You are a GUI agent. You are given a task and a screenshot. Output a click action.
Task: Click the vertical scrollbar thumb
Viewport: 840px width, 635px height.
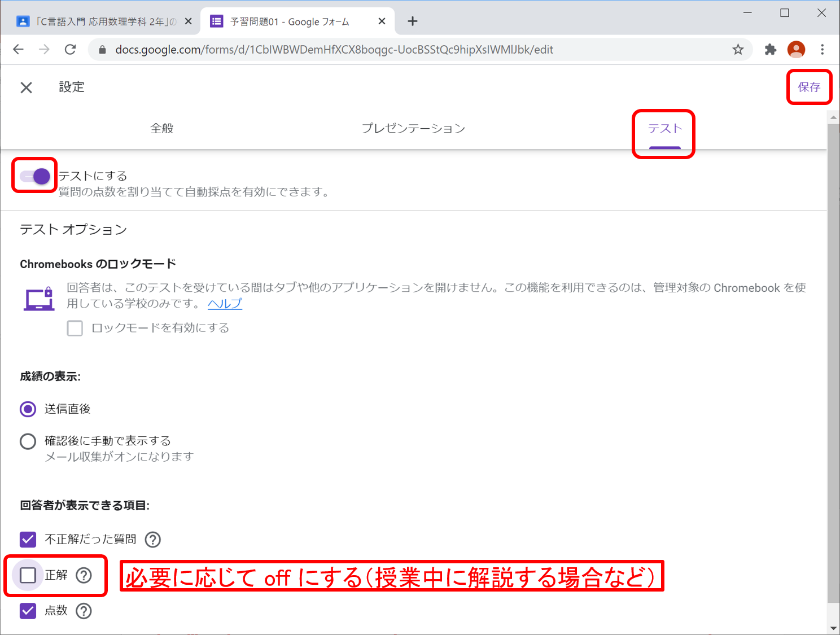coord(833,363)
